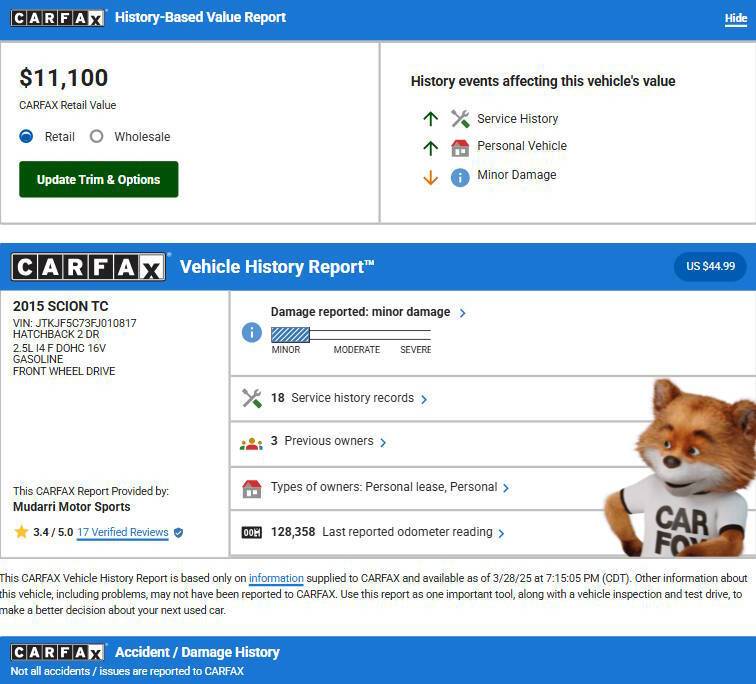Click the Damage reported: minor damage heading
The width and height of the screenshot is (756, 684).
(x=360, y=312)
